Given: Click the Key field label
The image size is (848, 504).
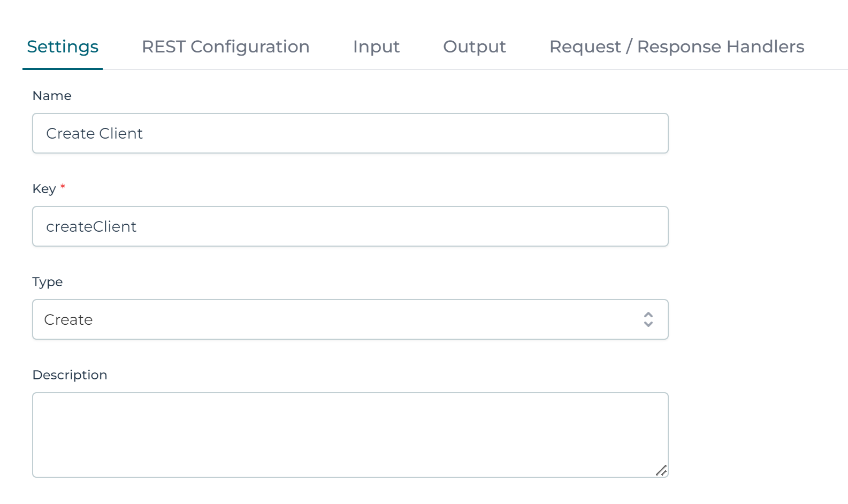Looking at the screenshot, I should (x=44, y=189).
